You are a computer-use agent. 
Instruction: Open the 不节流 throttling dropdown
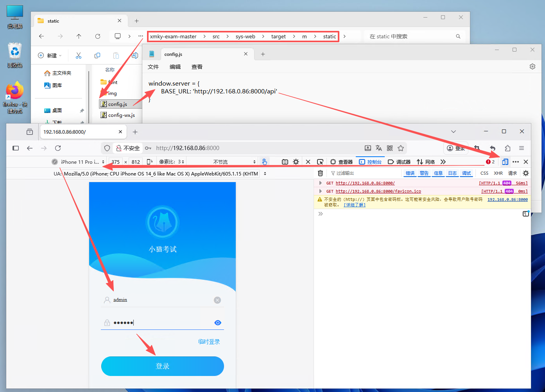coord(234,162)
